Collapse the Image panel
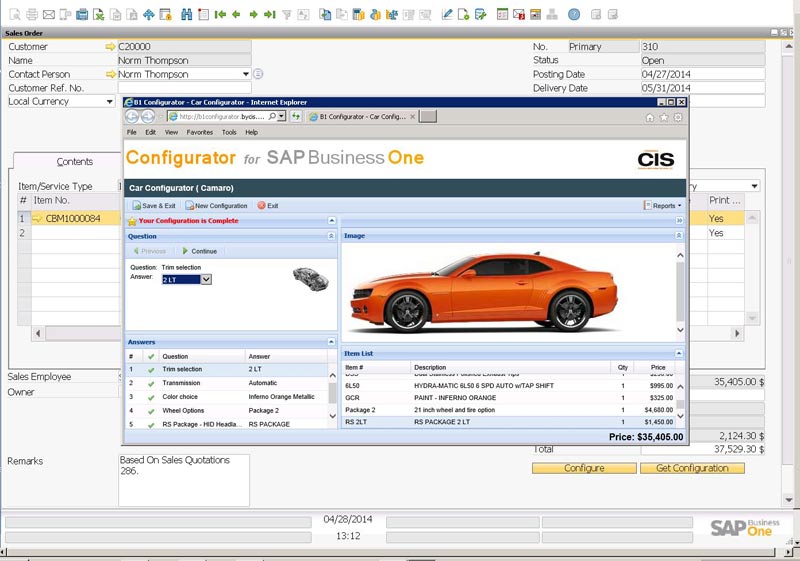The height and width of the screenshot is (561, 800). pyautogui.click(x=679, y=236)
